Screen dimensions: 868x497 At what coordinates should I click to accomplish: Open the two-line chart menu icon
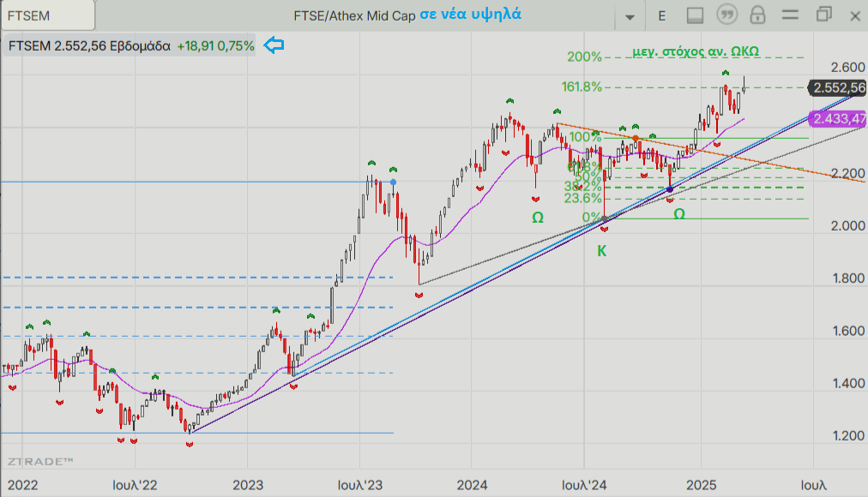click(x=790, y=15)
